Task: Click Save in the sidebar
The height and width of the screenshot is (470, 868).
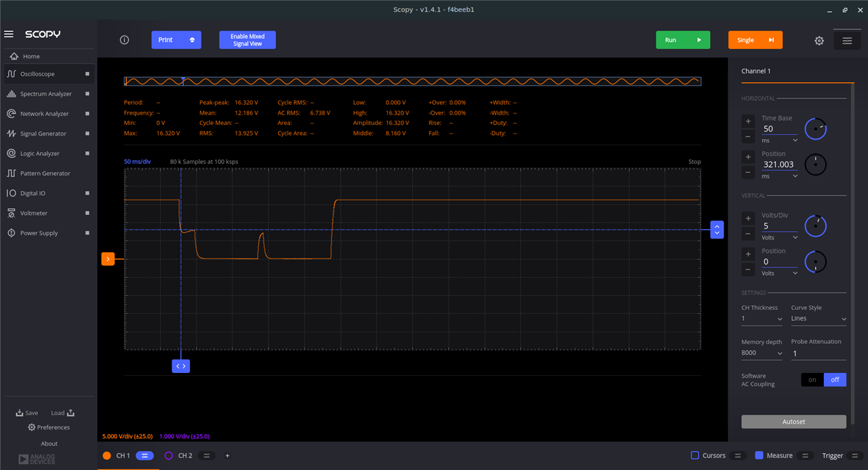Action: (27, 413)
